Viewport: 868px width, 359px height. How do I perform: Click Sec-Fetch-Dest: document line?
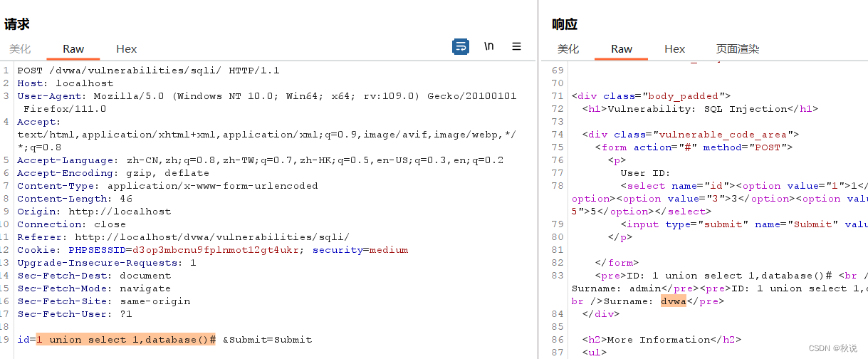(94, 276)
